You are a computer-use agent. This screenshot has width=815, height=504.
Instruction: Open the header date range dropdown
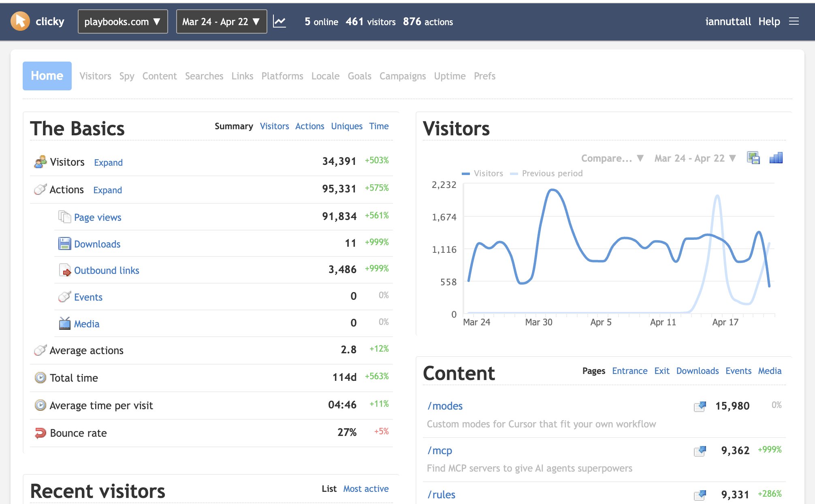(222, 21)
